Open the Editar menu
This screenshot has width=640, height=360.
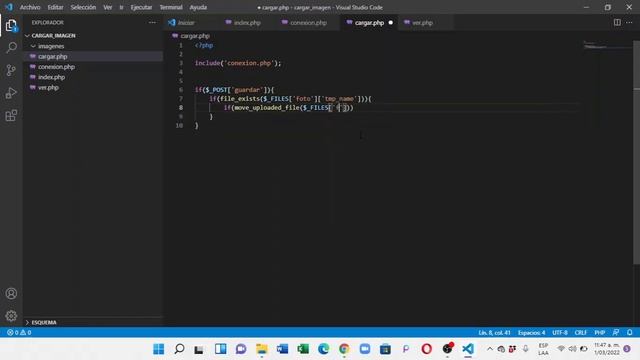[56, 7]
